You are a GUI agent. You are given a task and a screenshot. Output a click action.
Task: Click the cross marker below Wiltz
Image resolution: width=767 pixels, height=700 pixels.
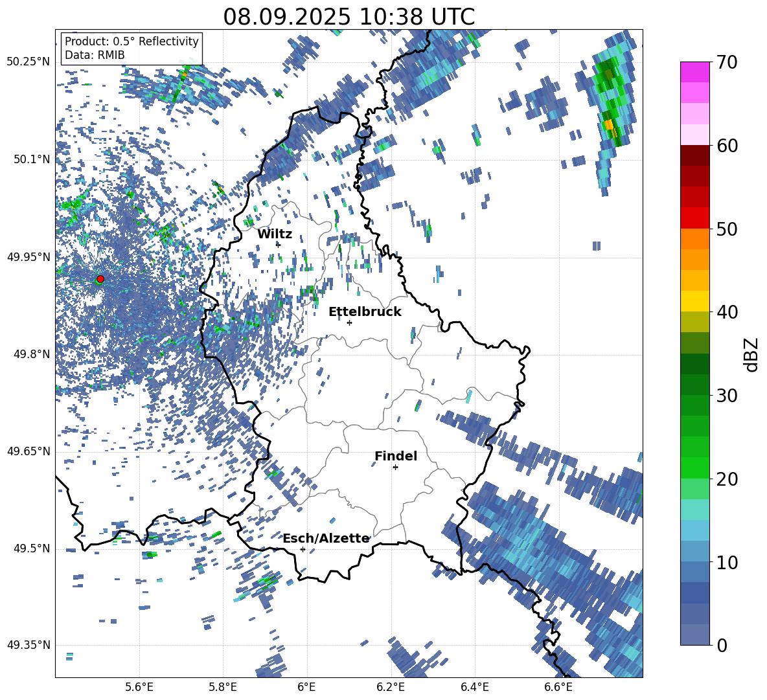[x=279, y=244]
